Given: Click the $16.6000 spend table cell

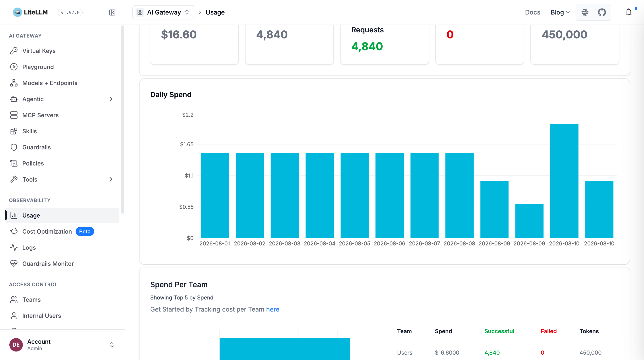Looking at the screenshot, I should click(447, 352).
